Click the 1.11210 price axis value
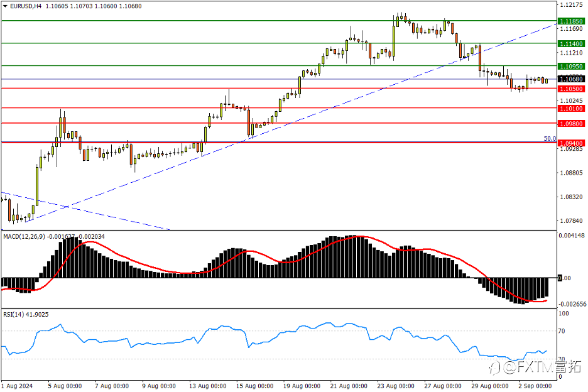Image resolution: width=588 pixels, height=392 pixels. pos(571,53)
